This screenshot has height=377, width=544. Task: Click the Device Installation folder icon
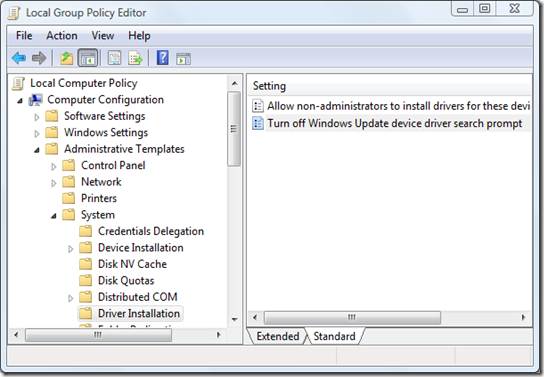[85, 248]
